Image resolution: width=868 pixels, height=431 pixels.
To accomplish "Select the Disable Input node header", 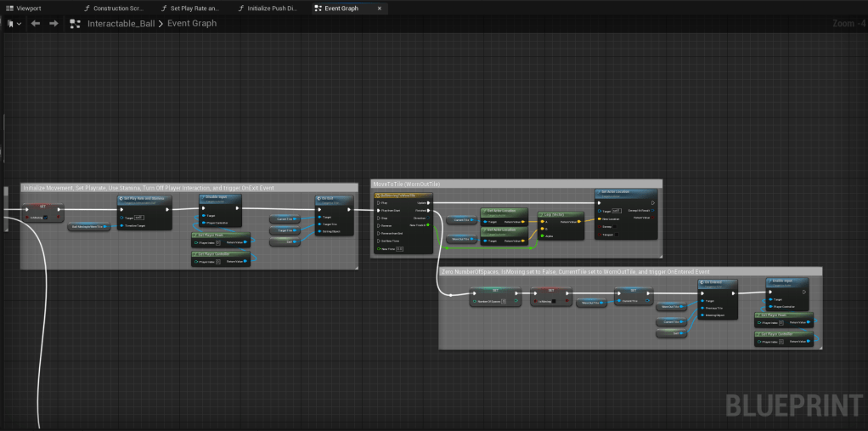I will 219,199.
